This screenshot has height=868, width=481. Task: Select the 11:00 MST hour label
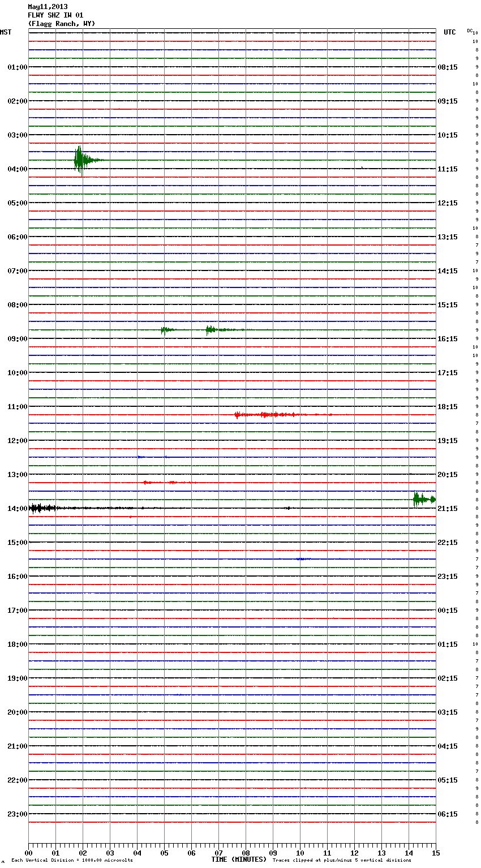[18, 407]
